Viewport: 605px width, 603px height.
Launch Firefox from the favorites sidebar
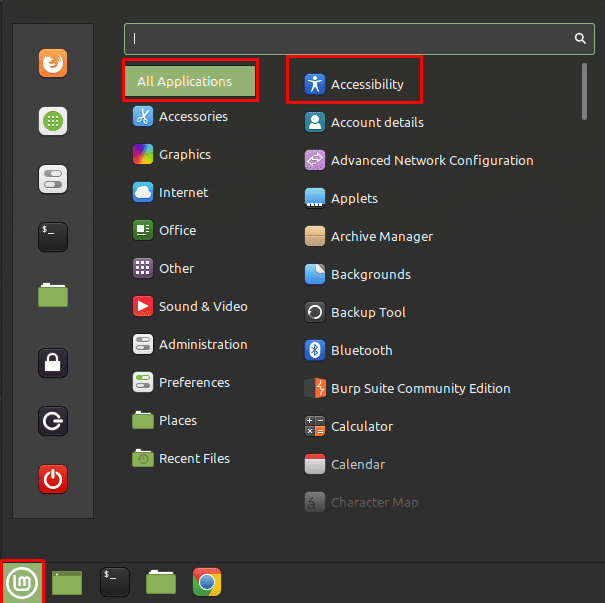(x=53, y=63)
